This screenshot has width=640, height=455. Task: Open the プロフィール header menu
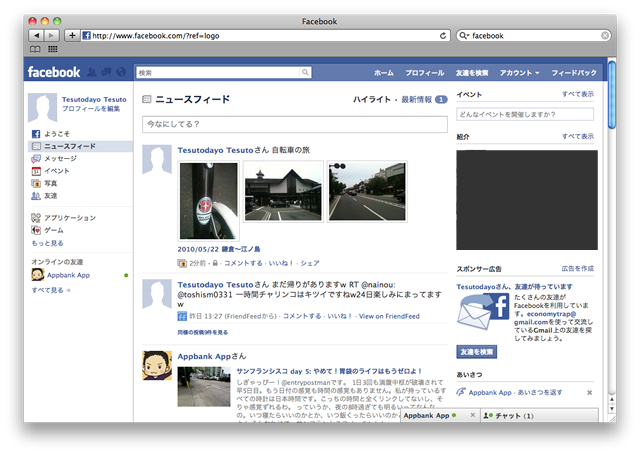point(424,73)
